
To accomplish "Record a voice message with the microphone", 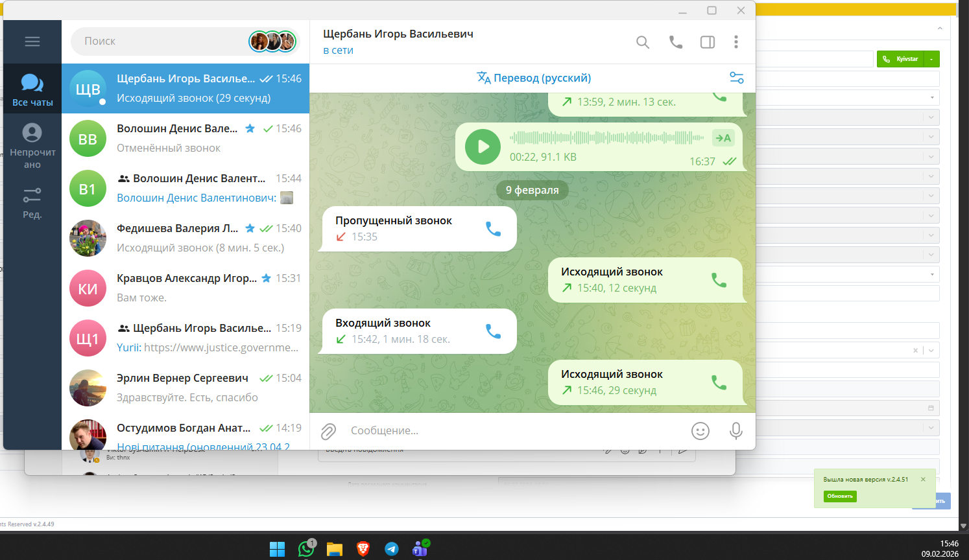I will click(736, 431).
